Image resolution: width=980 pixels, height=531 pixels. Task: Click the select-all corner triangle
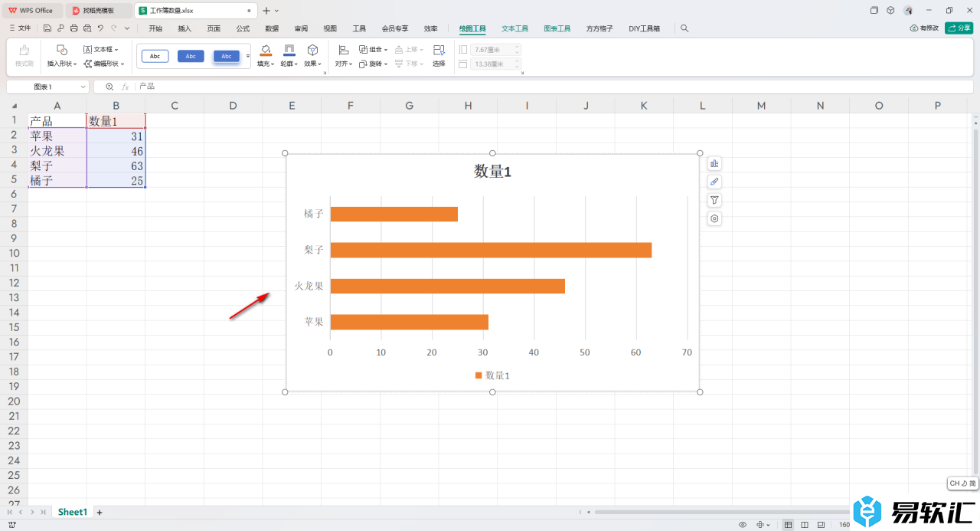[15, 106]
